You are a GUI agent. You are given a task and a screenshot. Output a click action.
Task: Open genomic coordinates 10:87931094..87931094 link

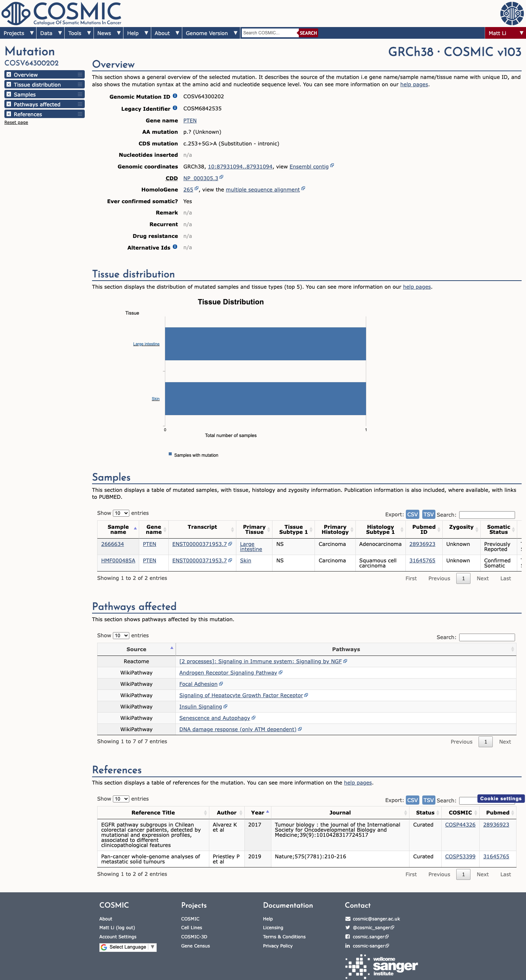[x=240, y=167]
